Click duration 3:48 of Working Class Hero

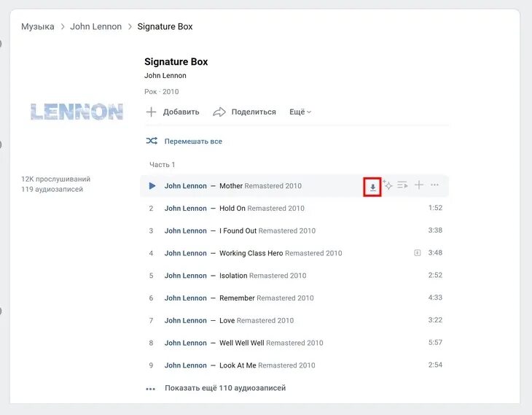click(435, 252)
